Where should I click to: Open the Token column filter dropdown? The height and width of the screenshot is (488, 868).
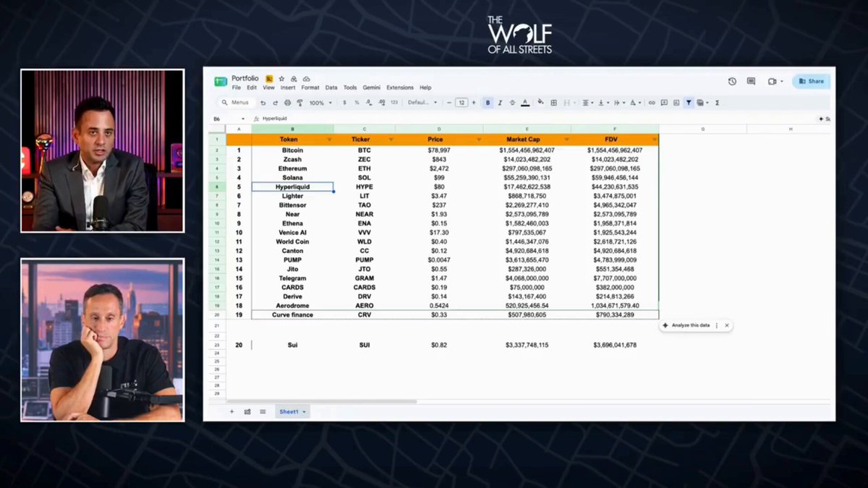[x=329, y=139]
